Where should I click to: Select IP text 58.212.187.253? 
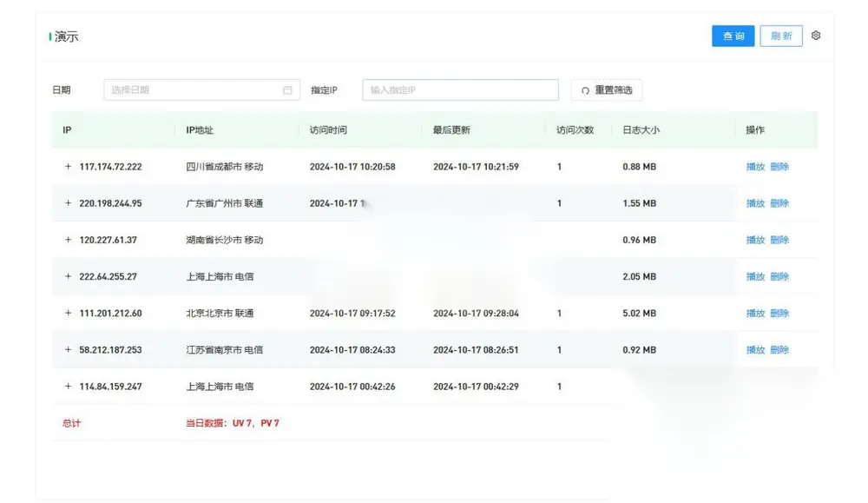click(111, 349)
